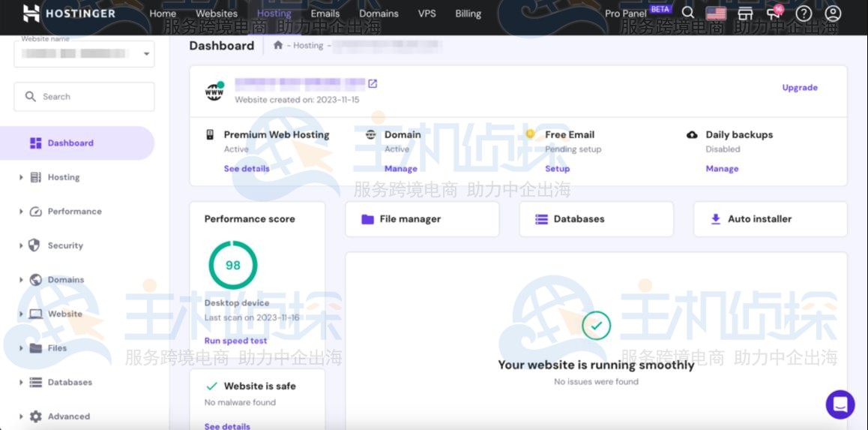Expand the Domains sidebar section arrow
The image size is (868, 430).
coord(21,280)
